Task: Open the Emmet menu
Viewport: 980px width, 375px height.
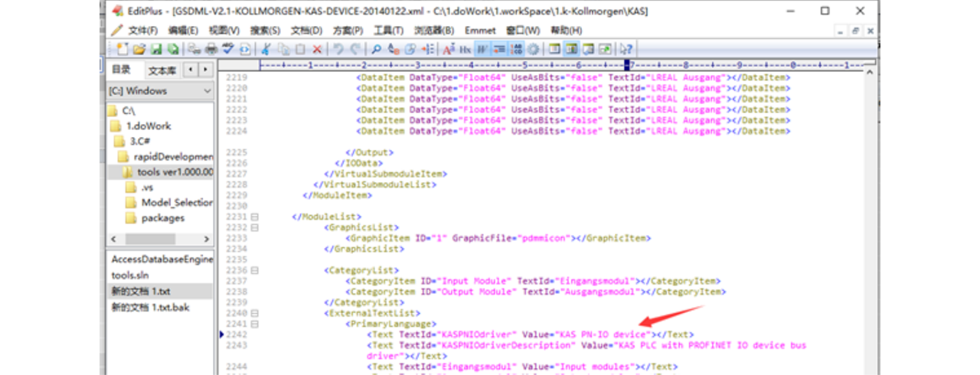Action: (480, 31)
